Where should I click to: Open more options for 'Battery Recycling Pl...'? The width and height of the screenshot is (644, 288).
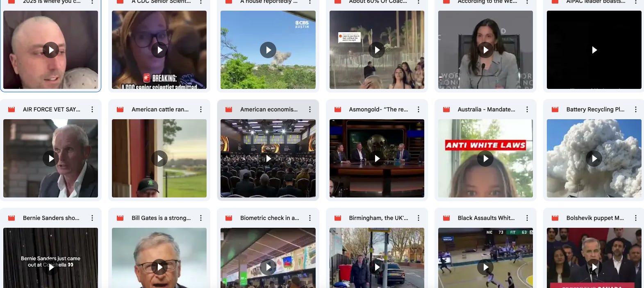(636, 109)
